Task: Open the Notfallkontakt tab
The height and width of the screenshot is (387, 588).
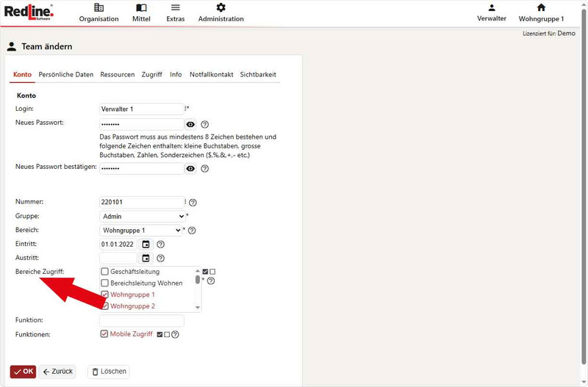Action: (211, 74)
